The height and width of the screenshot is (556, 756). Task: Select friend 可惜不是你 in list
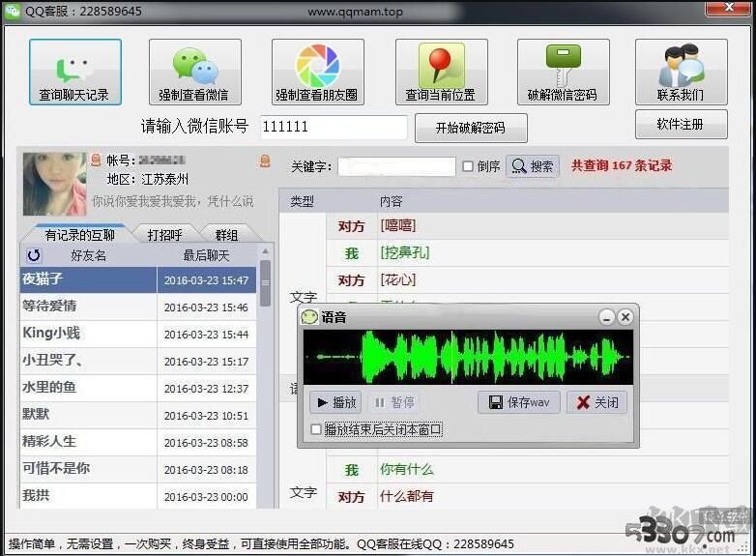138,469
